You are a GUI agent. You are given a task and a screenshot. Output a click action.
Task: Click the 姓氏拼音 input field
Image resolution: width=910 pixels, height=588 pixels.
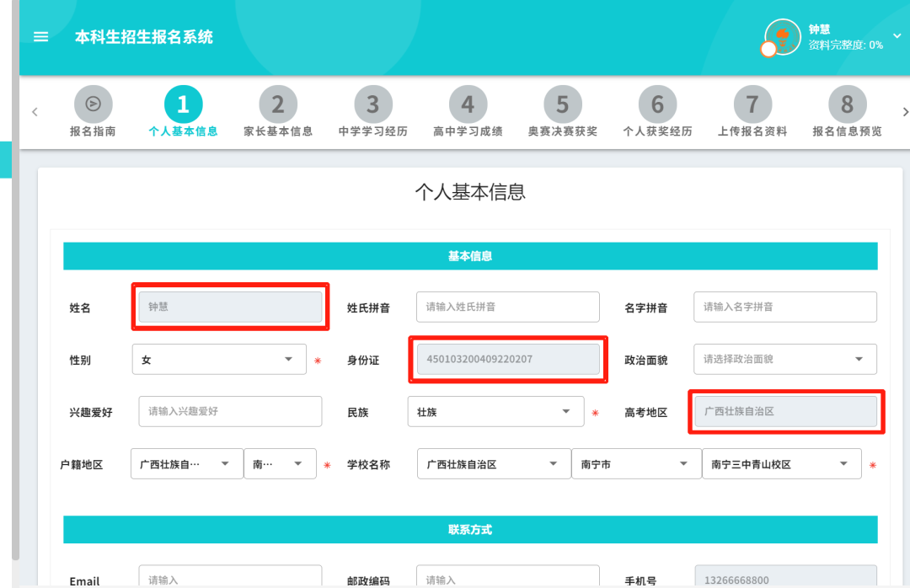click(x=507, y=307)
